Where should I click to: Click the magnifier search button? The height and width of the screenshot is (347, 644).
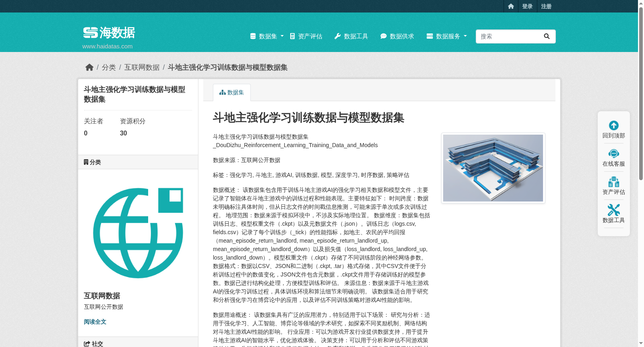(547, 36)
